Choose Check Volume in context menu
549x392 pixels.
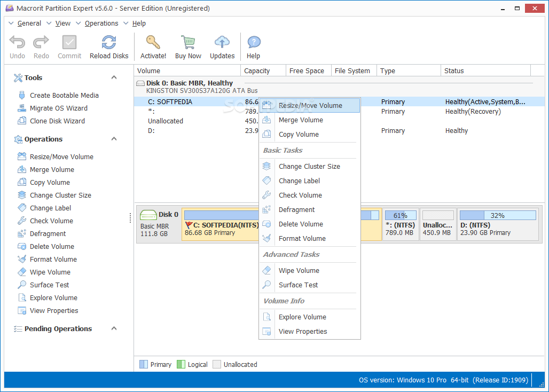pos(310,195)
